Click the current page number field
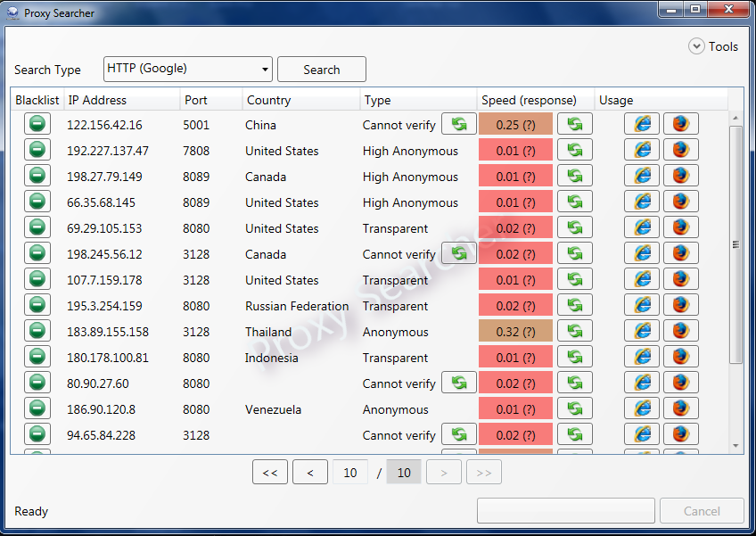The width and height of the screenshot is (756, 536). (x=350, y=472)
